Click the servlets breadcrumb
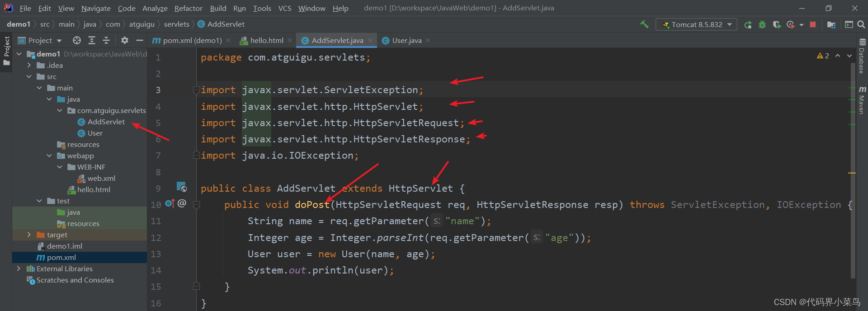Image resolution: width=868 pixels, height=311 pixels. tap(177, 24)
